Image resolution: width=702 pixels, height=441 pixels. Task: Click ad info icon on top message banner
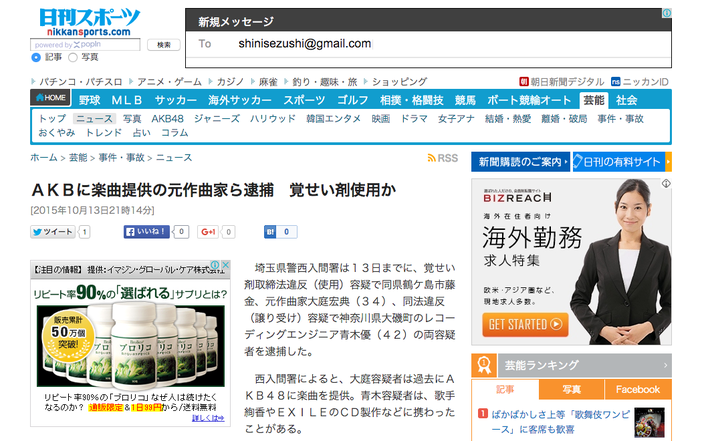667,13
